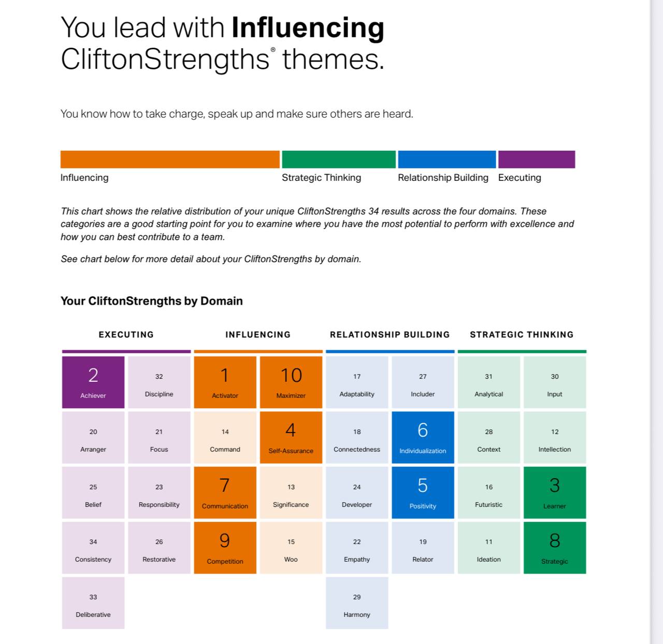Viewport: 663px width, 644px height.
Task: Click the green Strategic Thinking bar segment
Action: (x=339, y=160)
